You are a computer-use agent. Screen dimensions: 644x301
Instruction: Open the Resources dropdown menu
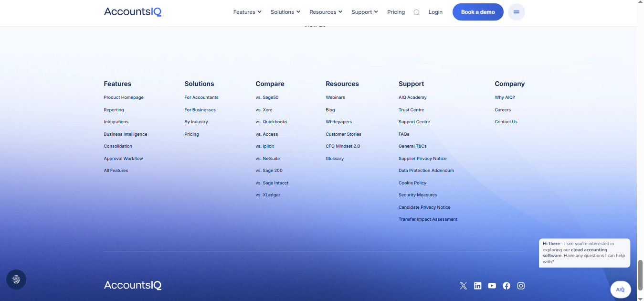(x=326, y=12)
